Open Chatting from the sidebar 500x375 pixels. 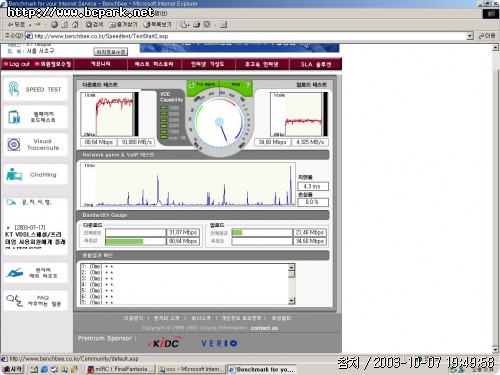click(x=35, y=174)
